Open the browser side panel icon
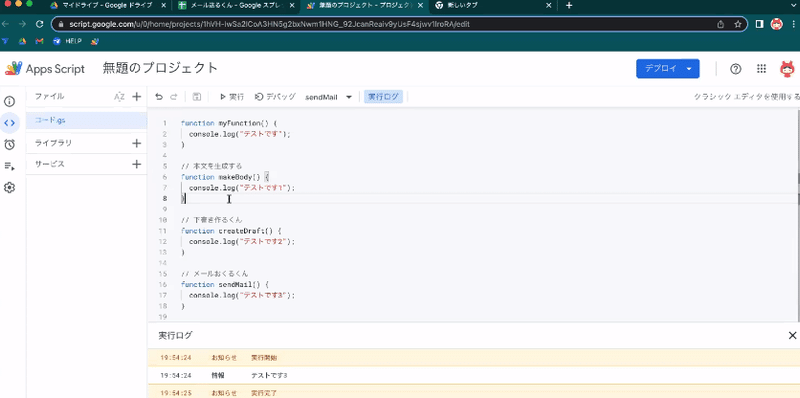 point(759,24)
